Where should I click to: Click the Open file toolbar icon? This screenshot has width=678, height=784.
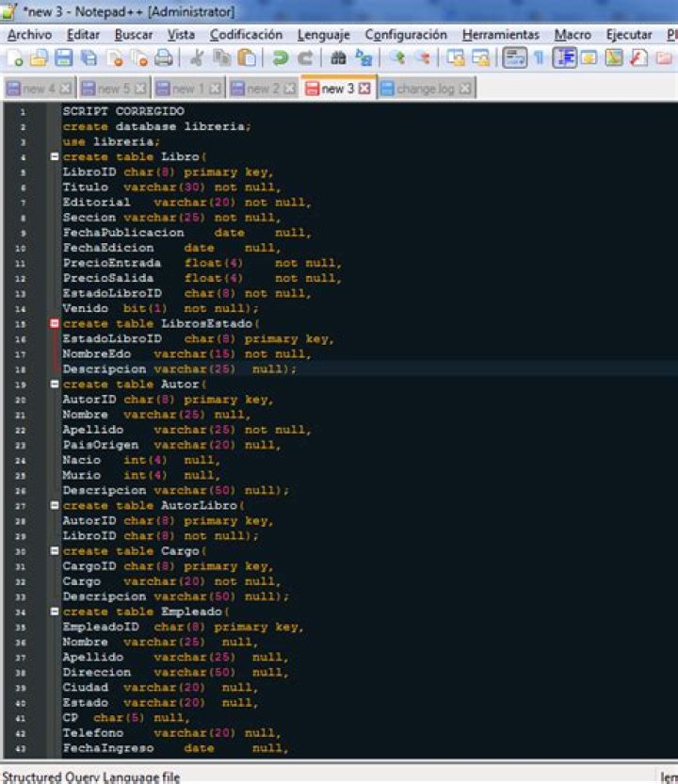(x=39, y=58)
